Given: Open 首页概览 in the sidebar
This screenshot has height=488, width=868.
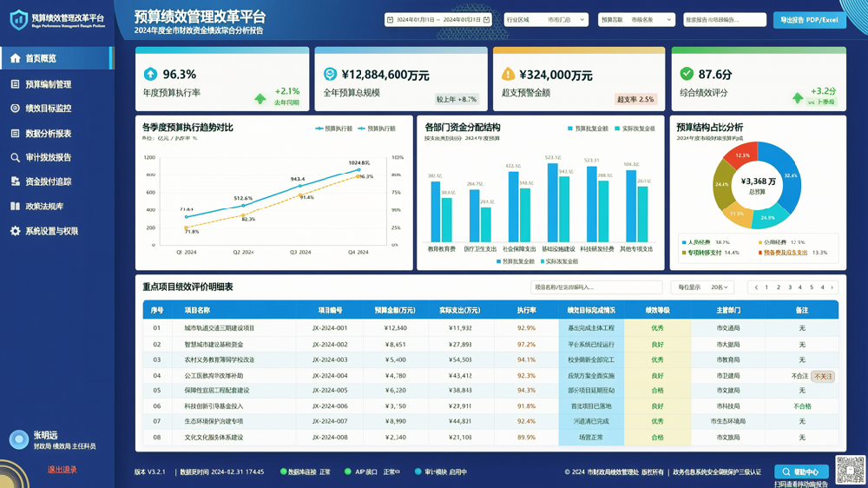Looking at the screenshot, I should click(57, 58).
